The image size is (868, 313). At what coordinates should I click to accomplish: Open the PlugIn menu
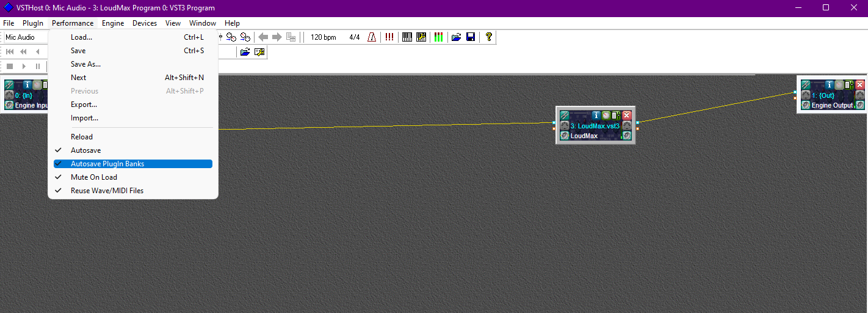[x=33, y=23]
